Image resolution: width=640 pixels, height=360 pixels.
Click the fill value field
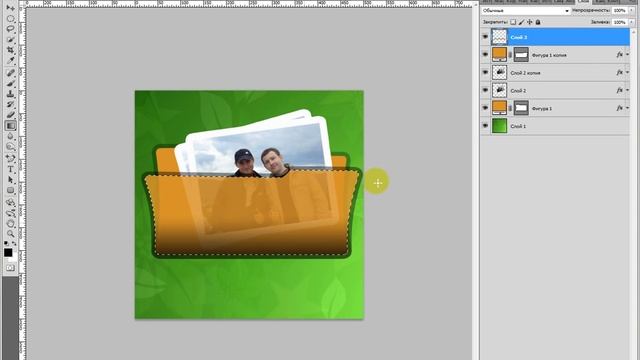(x=620, y=22)
